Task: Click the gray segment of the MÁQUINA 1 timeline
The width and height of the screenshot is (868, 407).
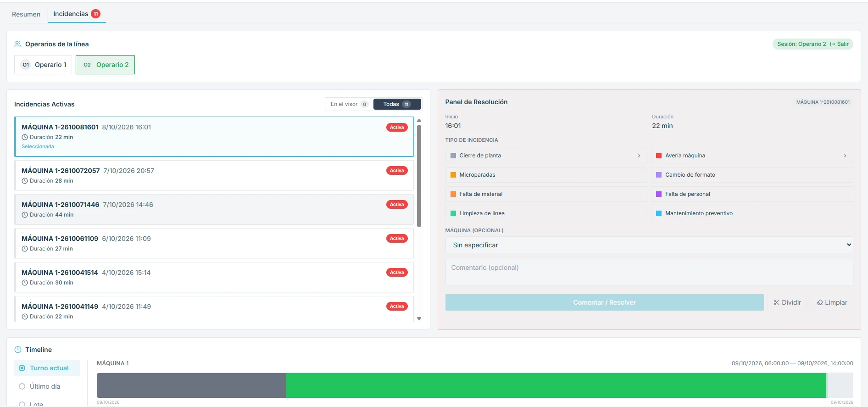Action: tap(192, 385)
